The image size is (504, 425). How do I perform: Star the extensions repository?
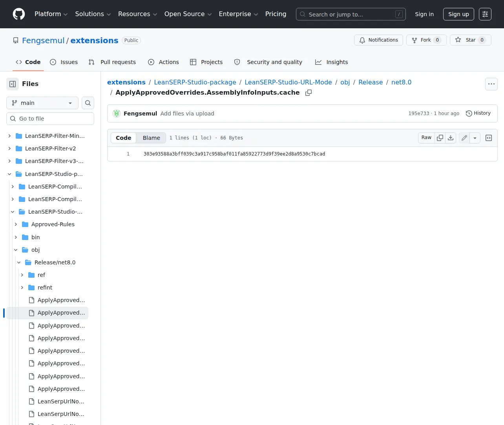470,40
